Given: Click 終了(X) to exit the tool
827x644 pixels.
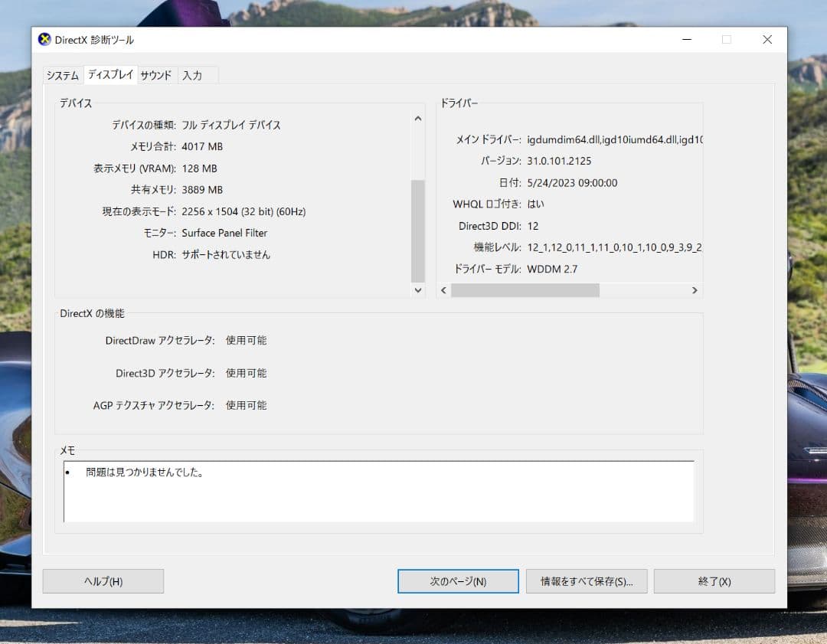Looking at the screenshot, I should click(x=714, y=581).
